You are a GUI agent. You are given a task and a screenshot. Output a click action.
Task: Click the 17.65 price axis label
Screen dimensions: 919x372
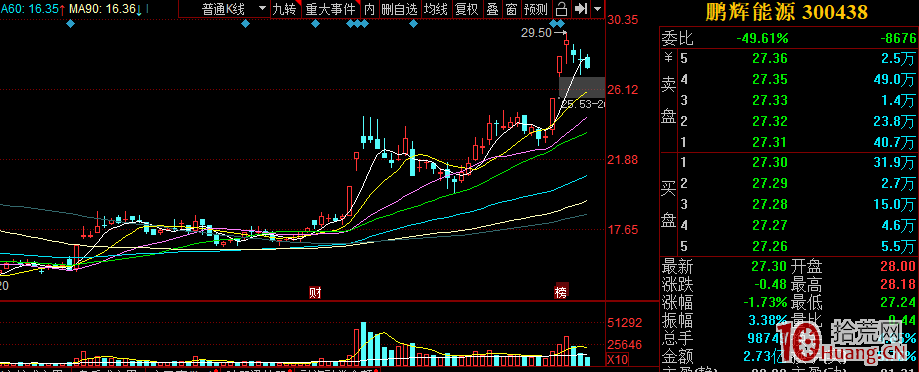click(623, 230)
